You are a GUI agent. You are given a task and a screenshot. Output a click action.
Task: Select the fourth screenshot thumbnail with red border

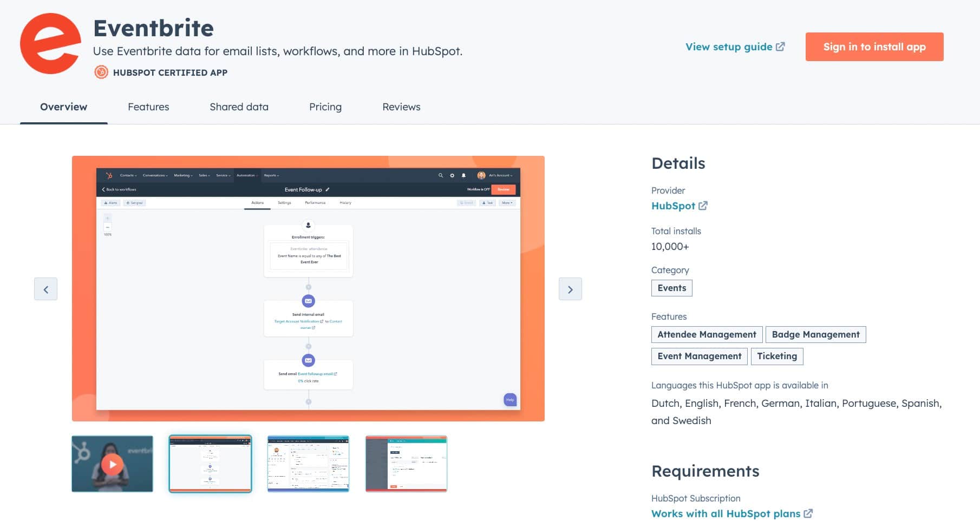pos(406,464)
